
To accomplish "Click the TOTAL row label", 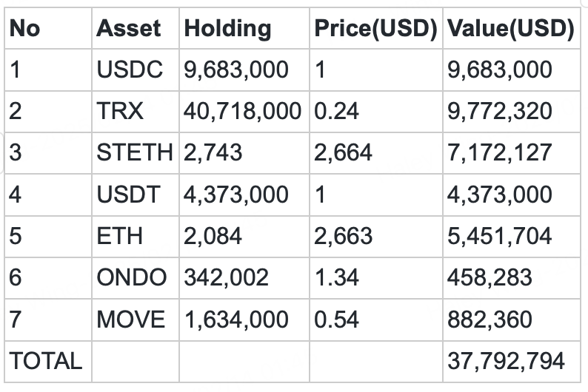I will pos(45,362).
